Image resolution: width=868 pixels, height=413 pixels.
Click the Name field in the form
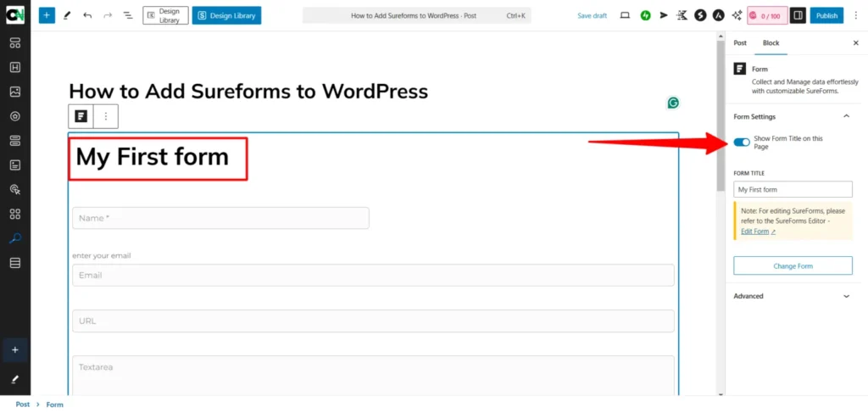[x=221, y=218]
